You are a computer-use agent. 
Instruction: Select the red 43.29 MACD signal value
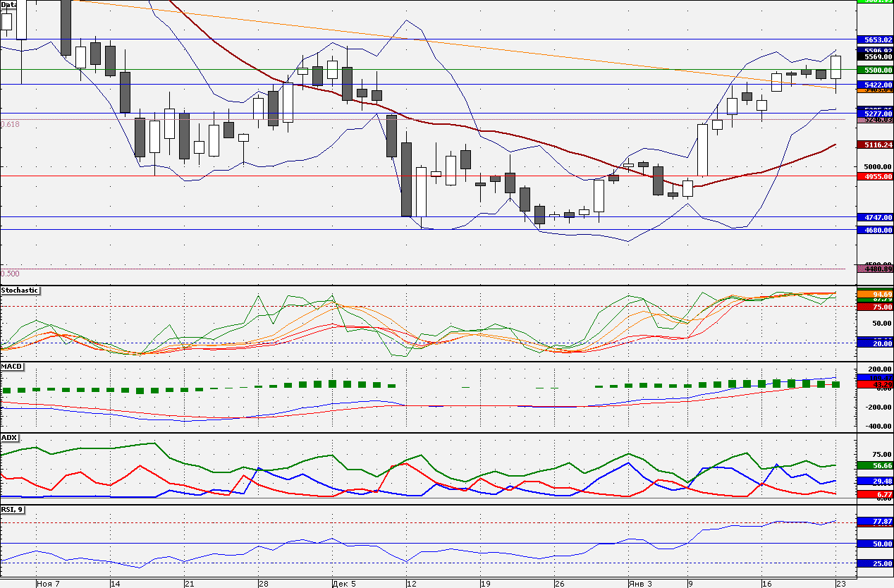coord(874,385)
